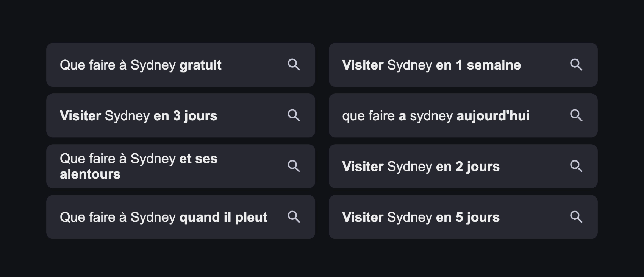Open the 'Visiter Sydney en 3 jours' suggestion
Image resolution: width=644 pixels, height=277 pixels.
(x=138, y=116)
